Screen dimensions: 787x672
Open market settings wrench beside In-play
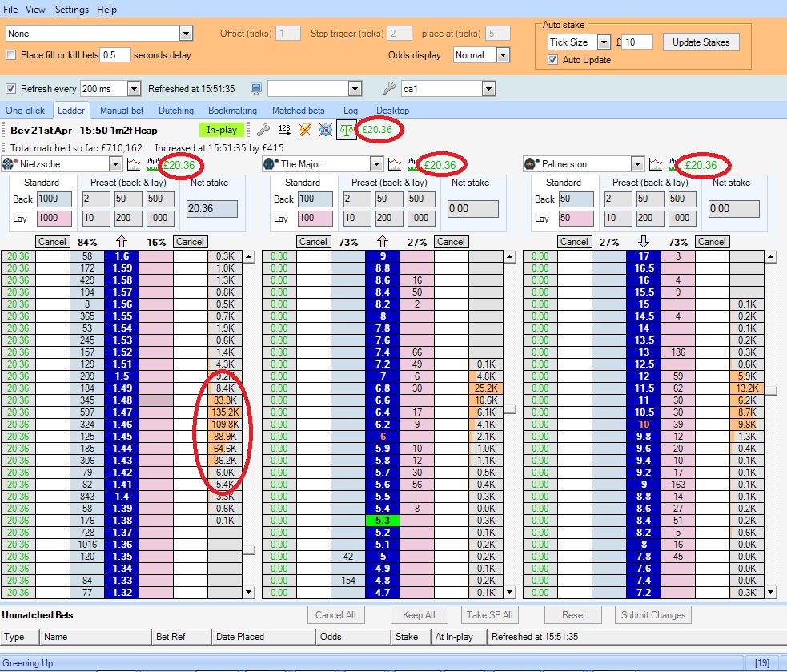tap(263, 129)
